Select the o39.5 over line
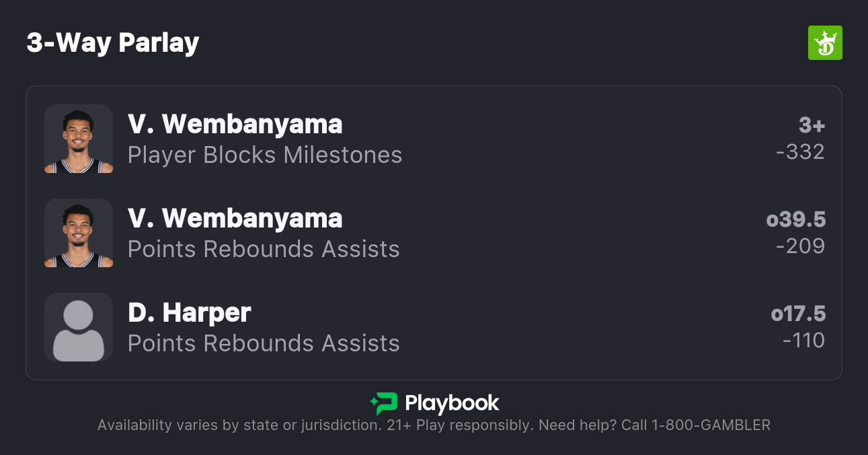The image size is (868, 455). coord(796,219)
